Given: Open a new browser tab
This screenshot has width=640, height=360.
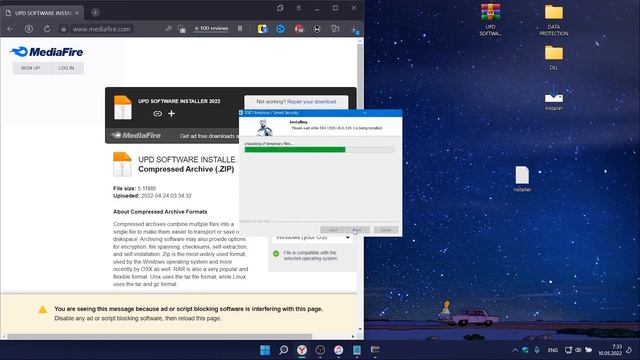Looking at the screenshot, I should pyautogui.click(x=95, y=13).
